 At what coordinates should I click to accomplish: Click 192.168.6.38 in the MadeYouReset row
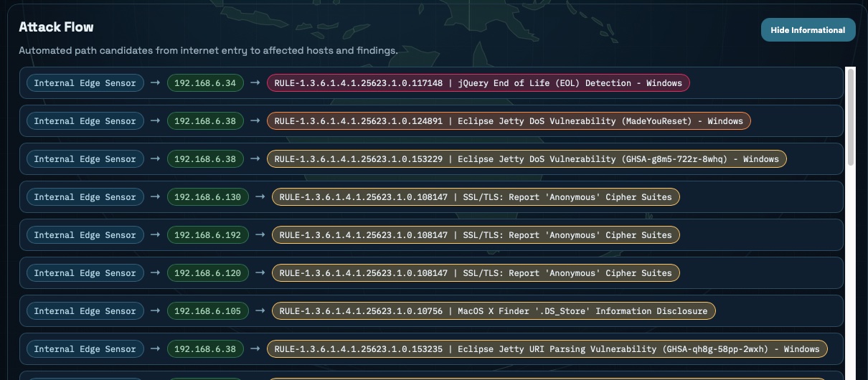coord(205,121)
